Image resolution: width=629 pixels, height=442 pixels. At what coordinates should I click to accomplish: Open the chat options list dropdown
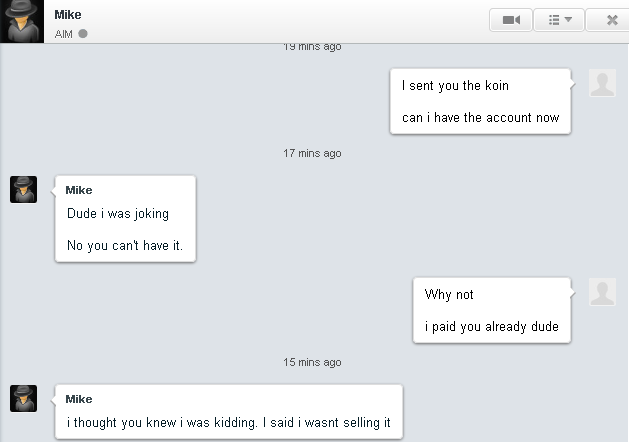pyautogui.click(x=558, y=19)
